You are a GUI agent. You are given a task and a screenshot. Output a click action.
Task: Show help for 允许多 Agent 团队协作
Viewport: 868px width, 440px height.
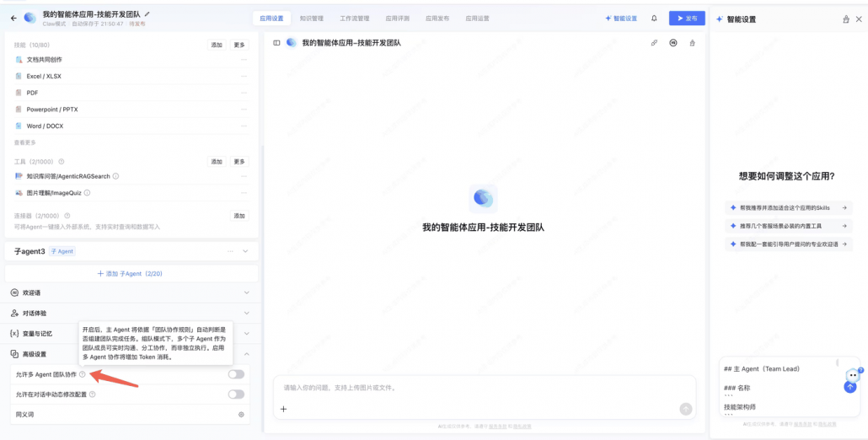coord(82,375)
